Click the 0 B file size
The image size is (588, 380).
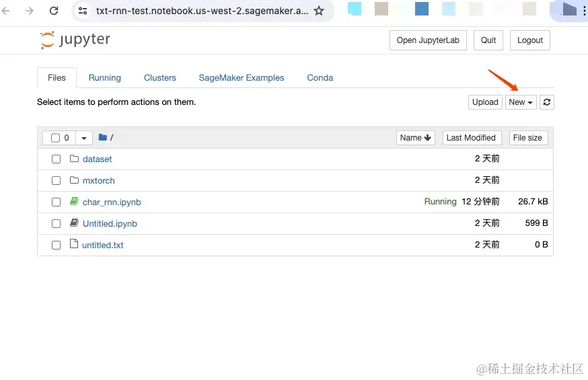coord(542,244)
